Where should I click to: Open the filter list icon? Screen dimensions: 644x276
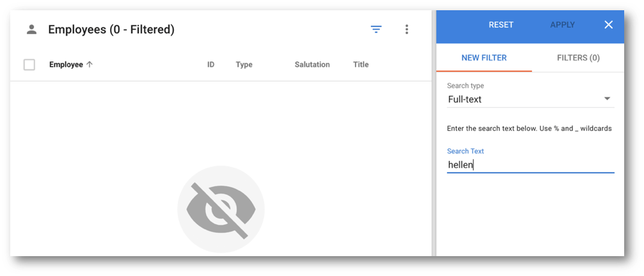click(x=376, y=29)
